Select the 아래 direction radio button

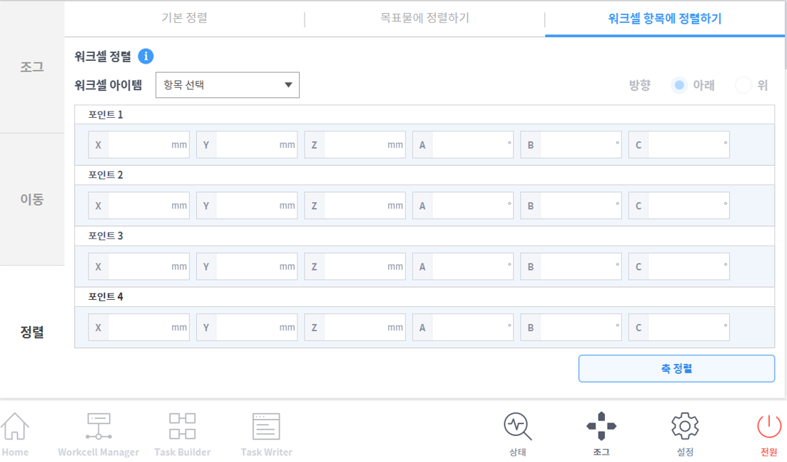click(680, 85)
